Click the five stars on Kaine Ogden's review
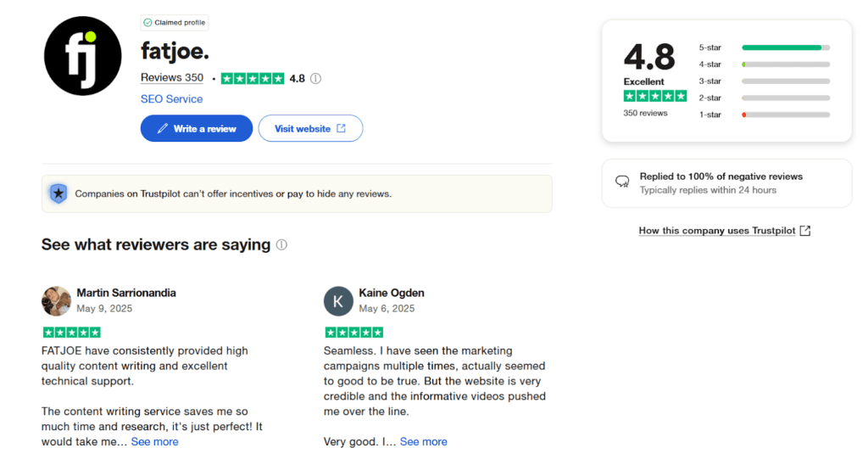868x459 pixels. coord(354,333)
